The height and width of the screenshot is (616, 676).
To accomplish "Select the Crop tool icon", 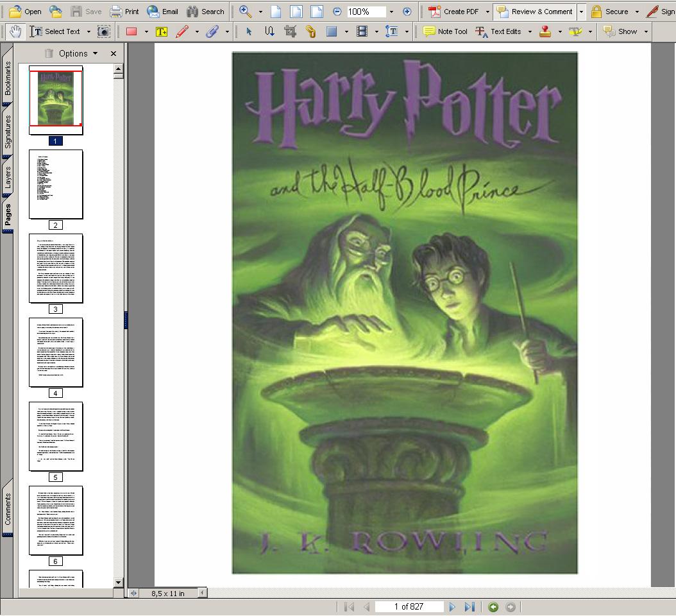I will click(290, 31).
